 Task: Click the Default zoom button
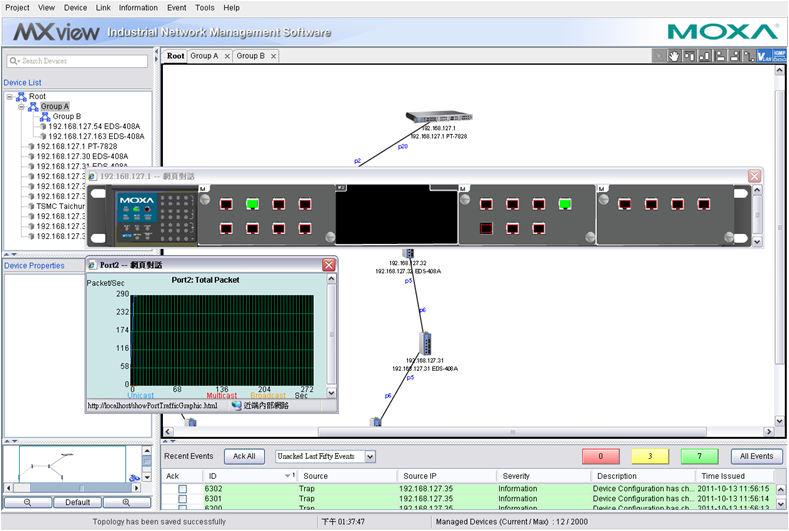77,502
